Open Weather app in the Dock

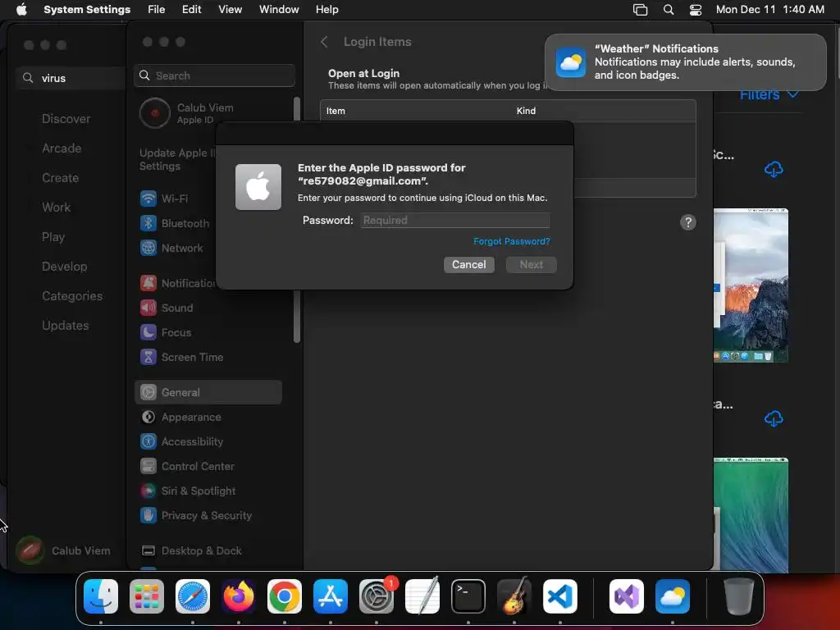(x=673, y=596)
